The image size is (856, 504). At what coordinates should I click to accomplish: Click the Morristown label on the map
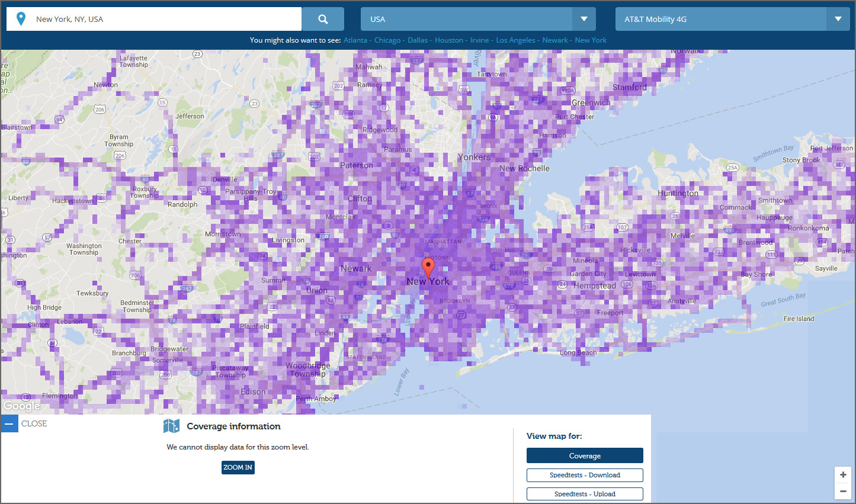pyautogui.click(x=223, y=234)
